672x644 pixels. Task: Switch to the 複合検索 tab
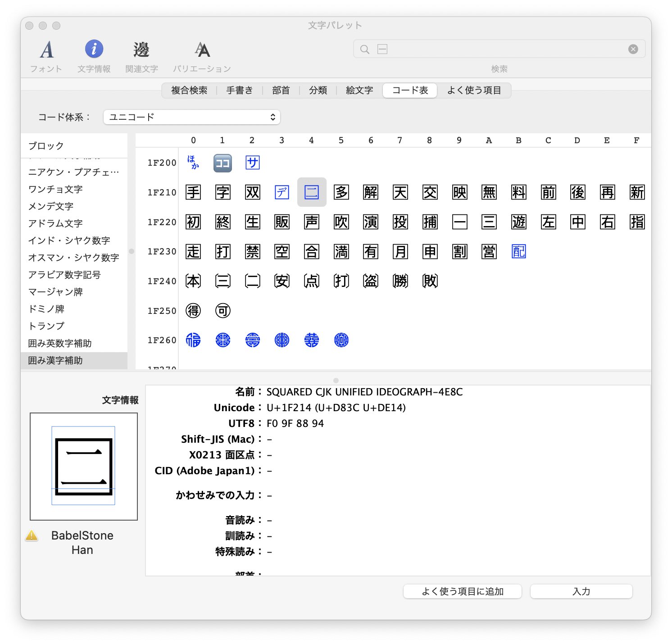pos(189,91)
